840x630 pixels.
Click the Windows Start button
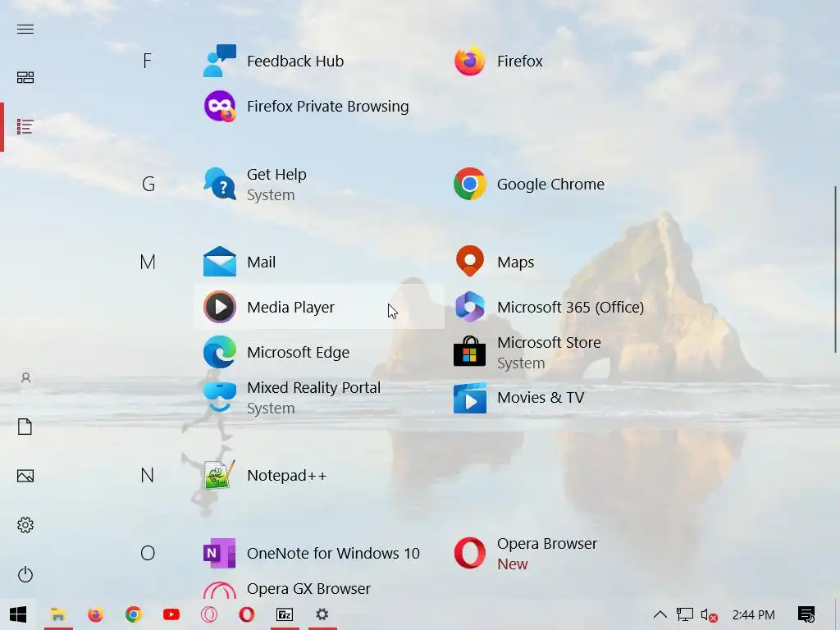(x=18, y=614)
